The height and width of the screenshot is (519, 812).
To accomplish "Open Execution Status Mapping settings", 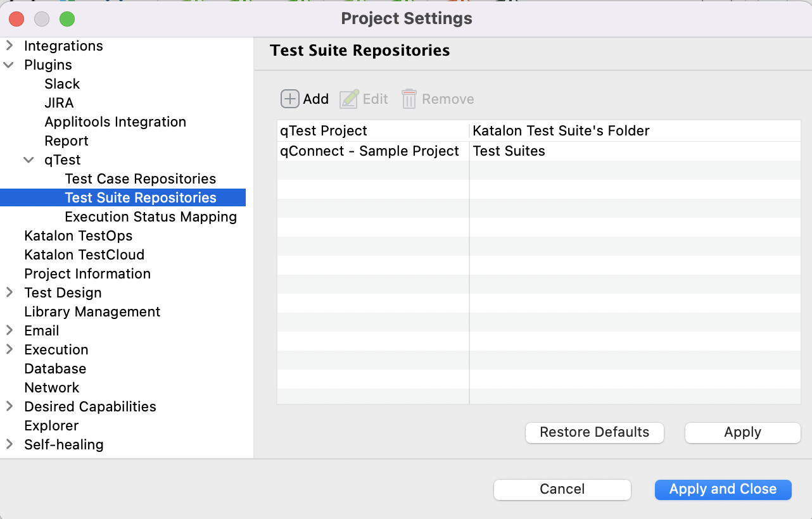I will (151, 216).
